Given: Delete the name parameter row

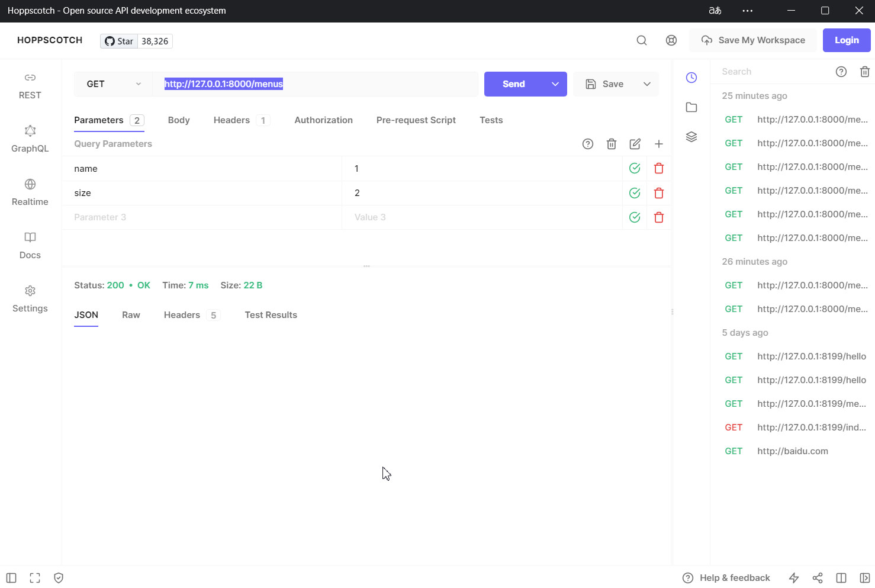Looking at the screenshot, I should [x=659, y=169].
